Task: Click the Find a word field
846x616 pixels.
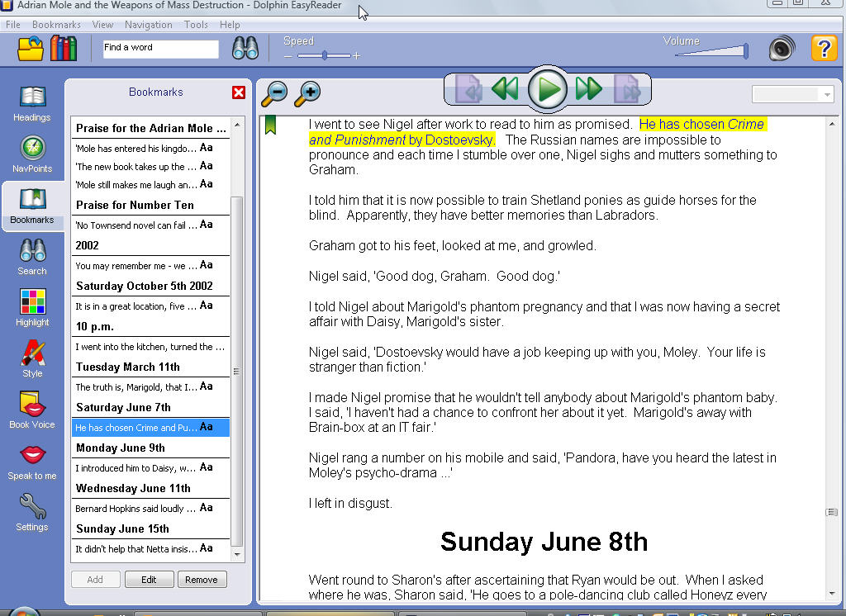Action: pos(160,49)
